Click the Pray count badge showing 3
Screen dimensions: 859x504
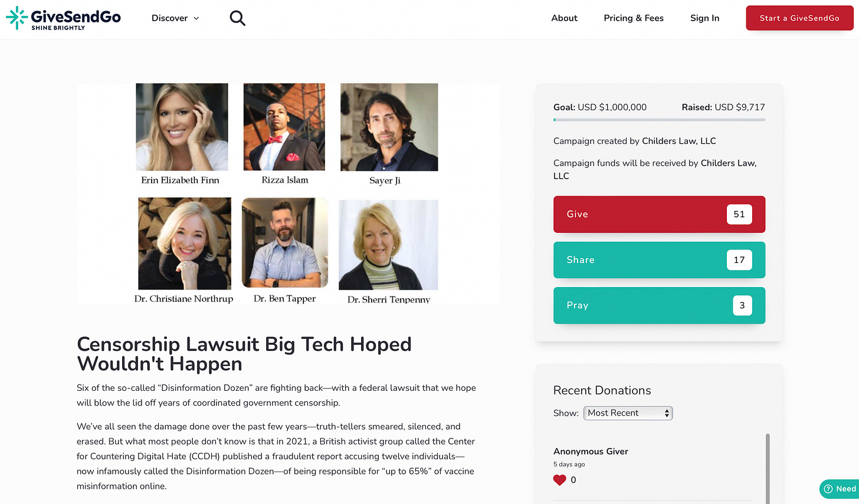click(742, 305)
